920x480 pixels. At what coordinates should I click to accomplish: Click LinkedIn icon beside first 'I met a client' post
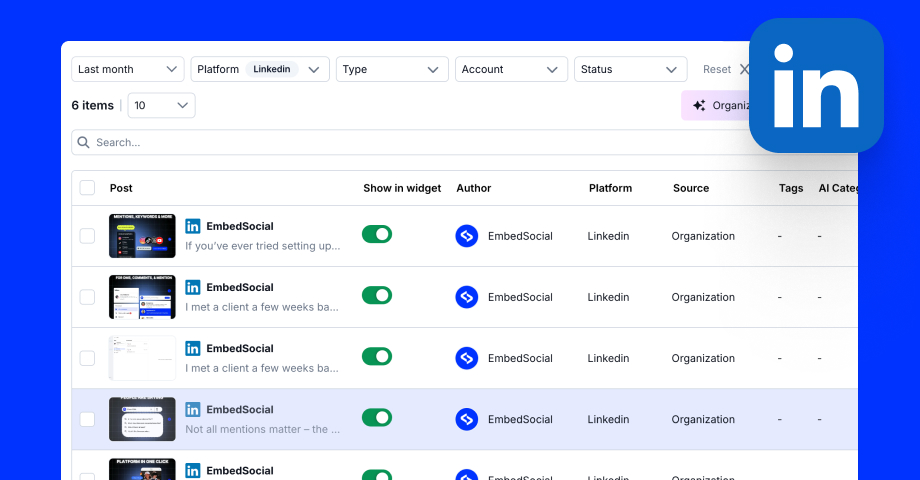coord(192,287)
